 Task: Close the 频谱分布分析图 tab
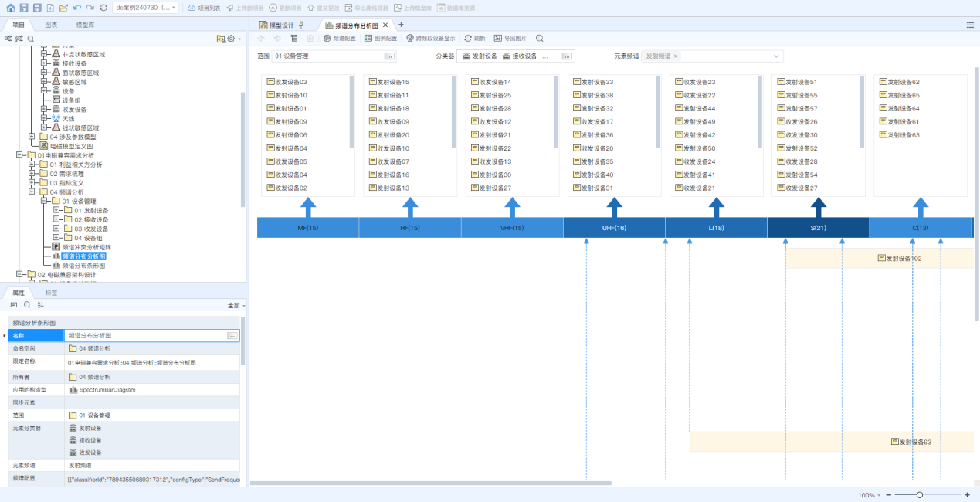(385, 25)
